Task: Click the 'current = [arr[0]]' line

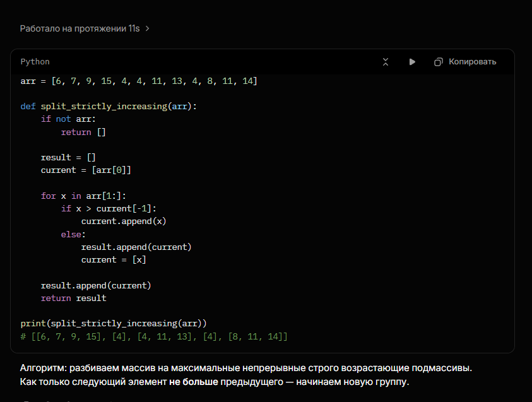Action: (x=86, y=170)
